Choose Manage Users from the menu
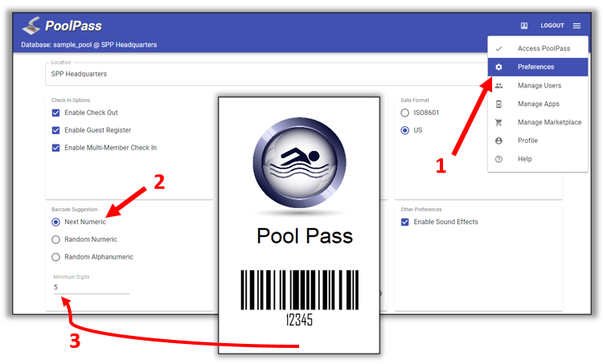 [538, 85]
